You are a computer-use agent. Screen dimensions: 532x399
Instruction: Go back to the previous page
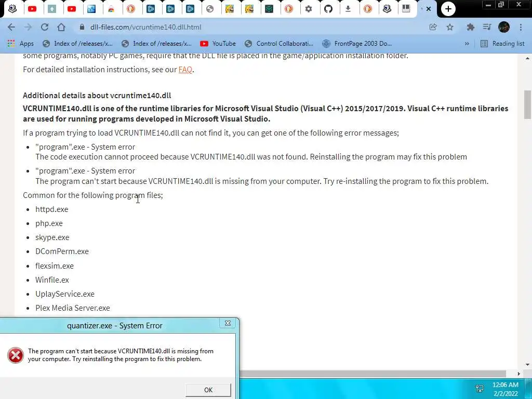pyautogui.click(x=11, y=27)
